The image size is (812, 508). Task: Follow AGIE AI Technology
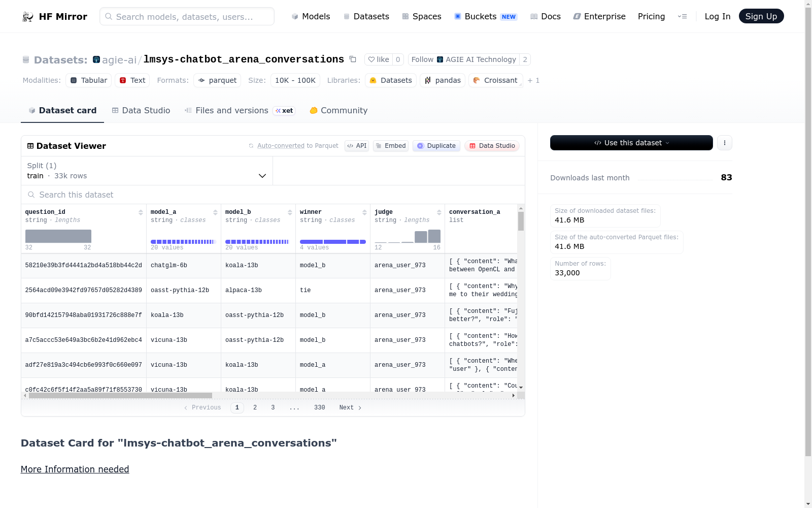tap(464, 59)
